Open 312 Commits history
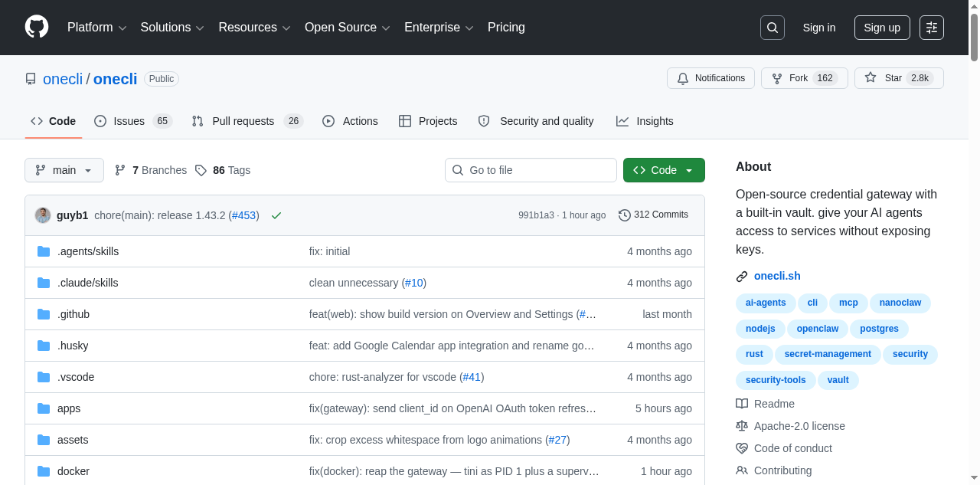 coord(654,215)
